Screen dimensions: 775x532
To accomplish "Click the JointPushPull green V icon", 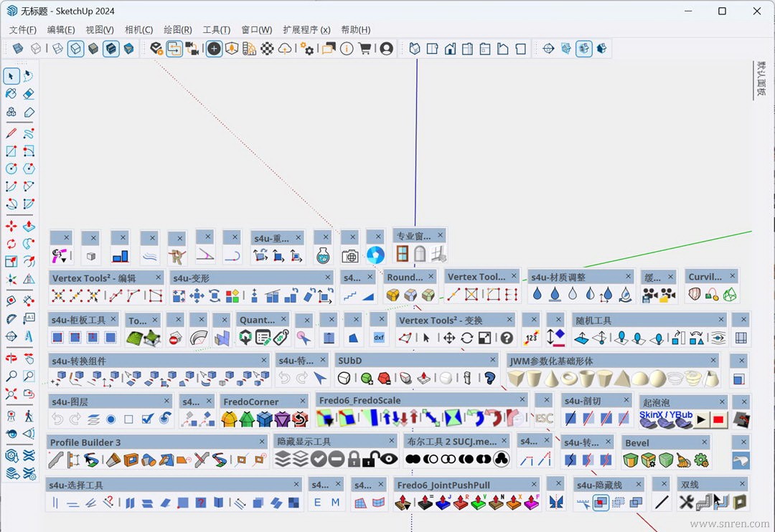I will click(478, 503).
